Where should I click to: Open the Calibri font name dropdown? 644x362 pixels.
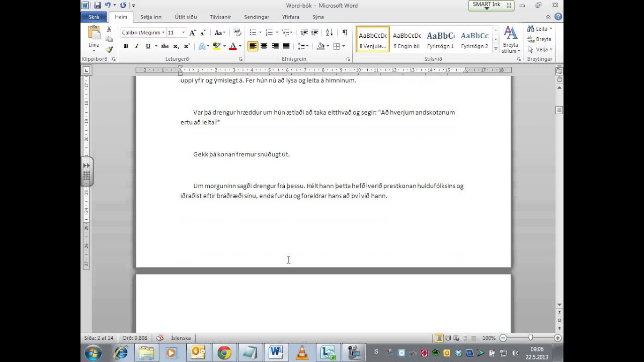coord(164,32)
